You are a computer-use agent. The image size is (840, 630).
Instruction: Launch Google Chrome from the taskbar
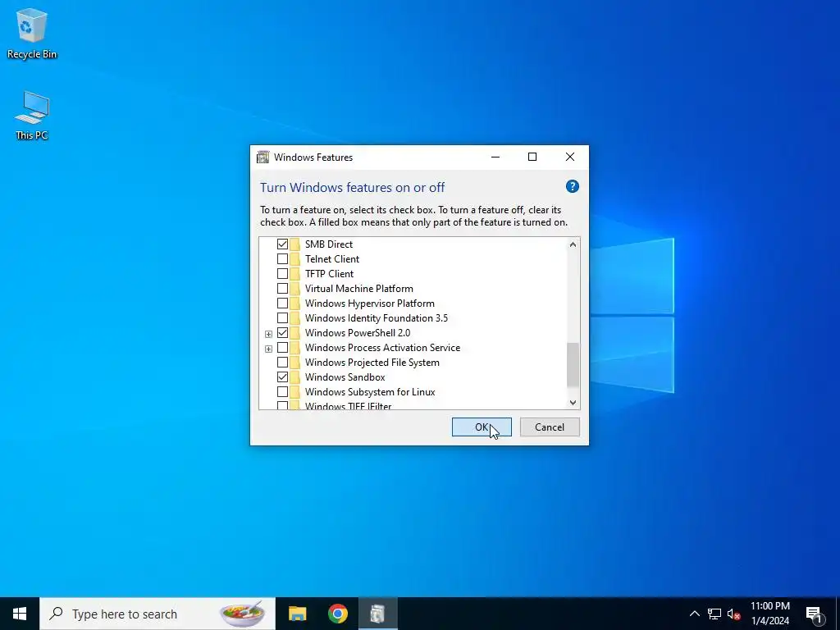pos(337,614)
